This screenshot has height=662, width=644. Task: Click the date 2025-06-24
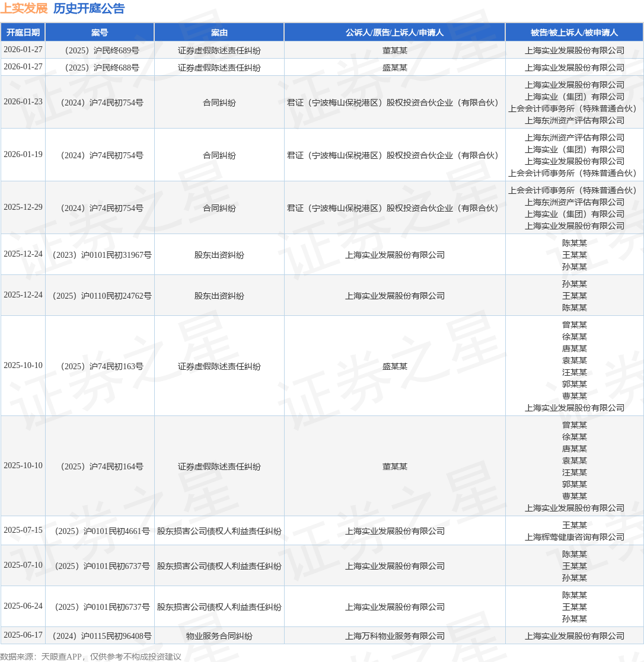tap(23, 606)
